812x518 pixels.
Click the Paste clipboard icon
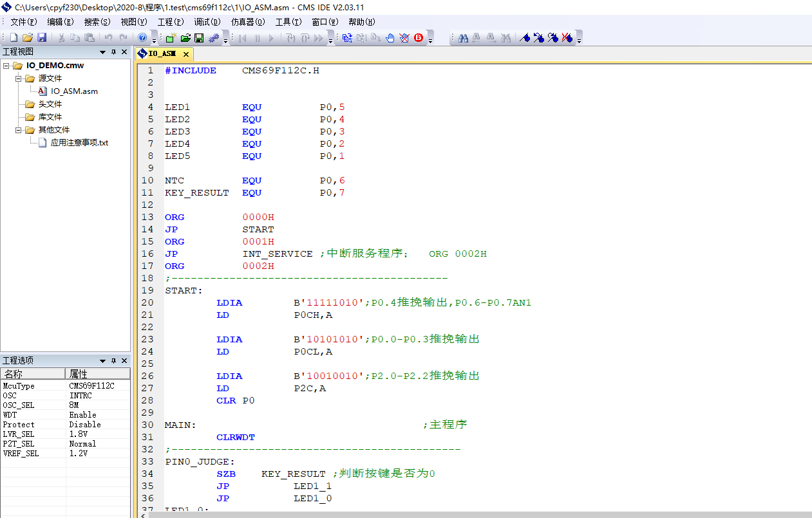click(90, 38)
